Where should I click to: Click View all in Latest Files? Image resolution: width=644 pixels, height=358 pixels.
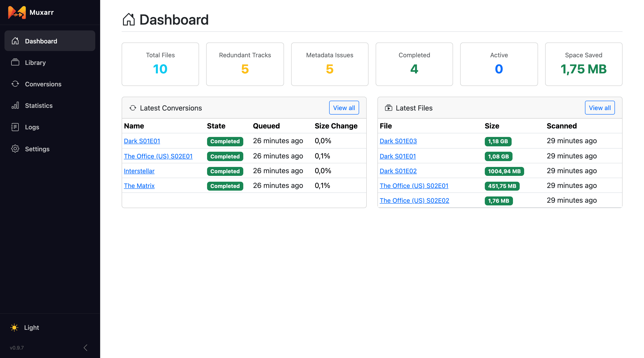click(x=600, y=108)
